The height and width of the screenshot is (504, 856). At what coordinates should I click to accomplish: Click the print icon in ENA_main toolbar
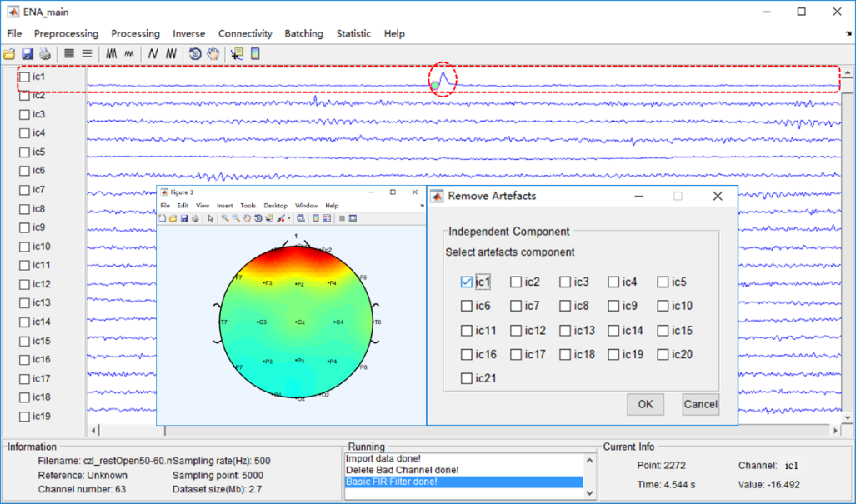coord(44,54)
